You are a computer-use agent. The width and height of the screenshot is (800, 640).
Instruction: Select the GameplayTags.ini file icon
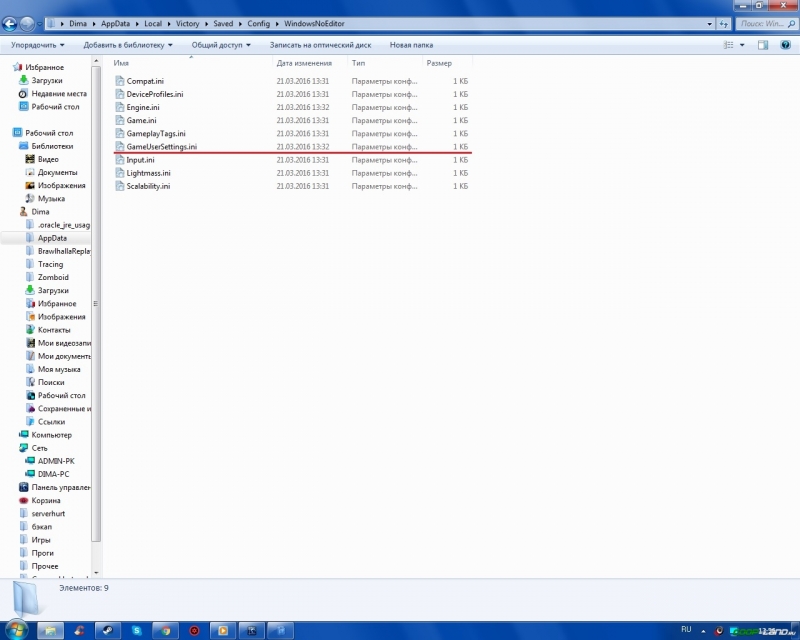(x=120, y=133)
